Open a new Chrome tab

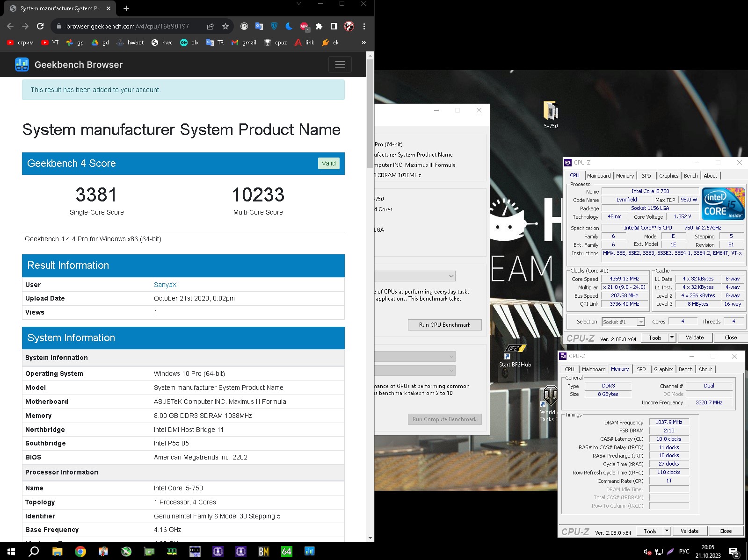point(126,8)
